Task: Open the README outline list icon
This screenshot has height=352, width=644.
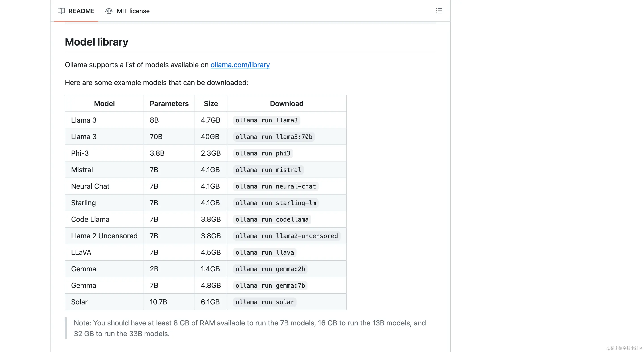Action: pyautogui.click(x=439, y=11)
